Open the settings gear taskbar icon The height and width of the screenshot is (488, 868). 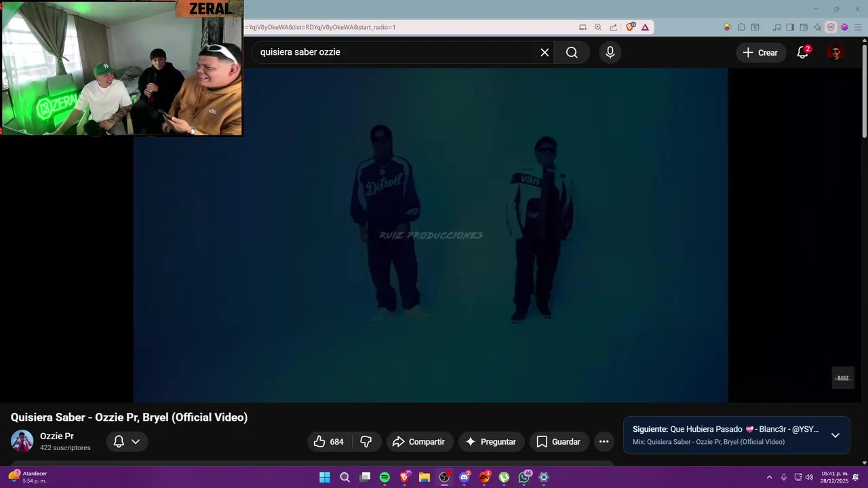point(544,477)
